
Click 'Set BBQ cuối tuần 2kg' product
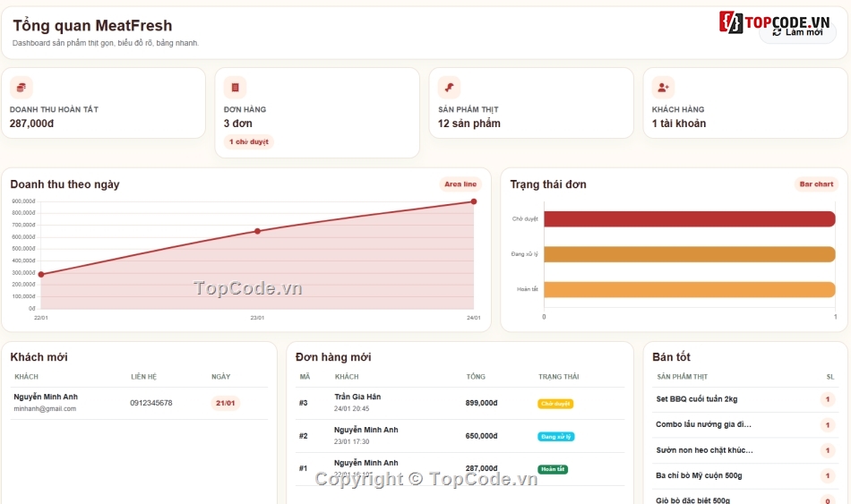point(696,399)
